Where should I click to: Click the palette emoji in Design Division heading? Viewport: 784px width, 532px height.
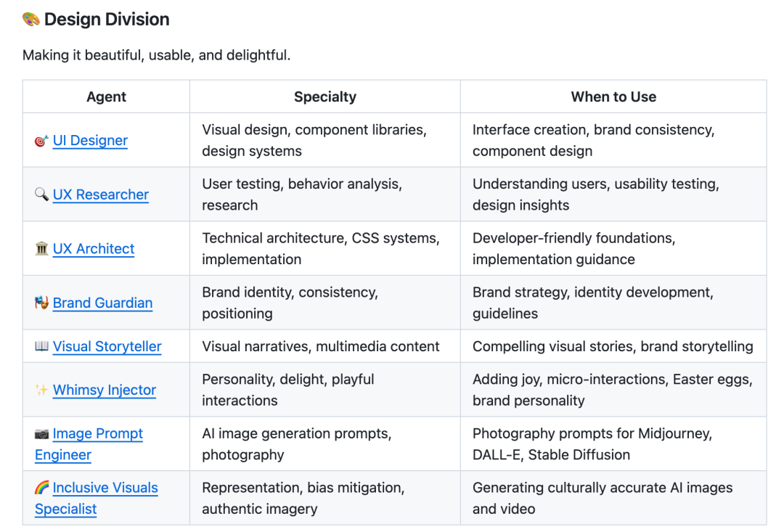point(31,20)
